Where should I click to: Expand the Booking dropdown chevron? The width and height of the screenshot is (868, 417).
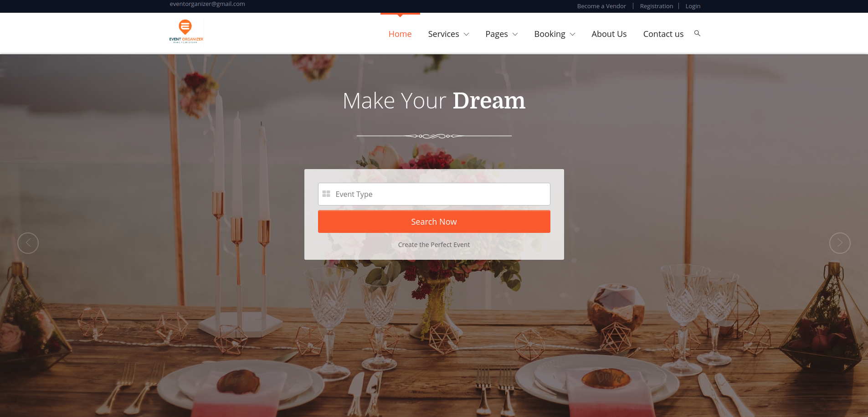point(572,34)
